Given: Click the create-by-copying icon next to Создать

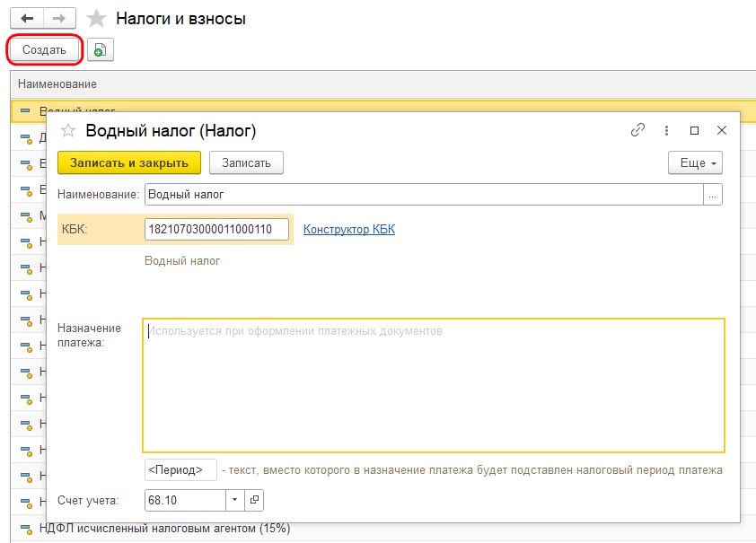Looking at the screenshot, I should 101,49.
